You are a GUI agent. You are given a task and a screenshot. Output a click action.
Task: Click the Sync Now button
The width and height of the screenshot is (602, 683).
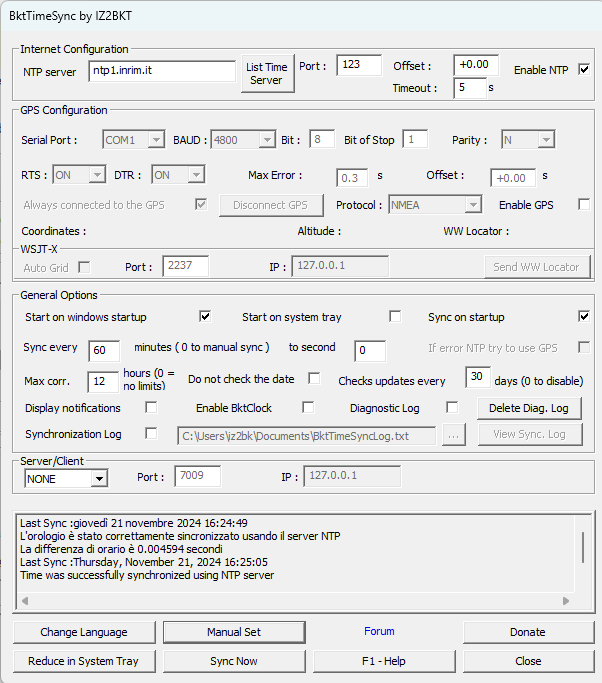(x=234, y=661)
